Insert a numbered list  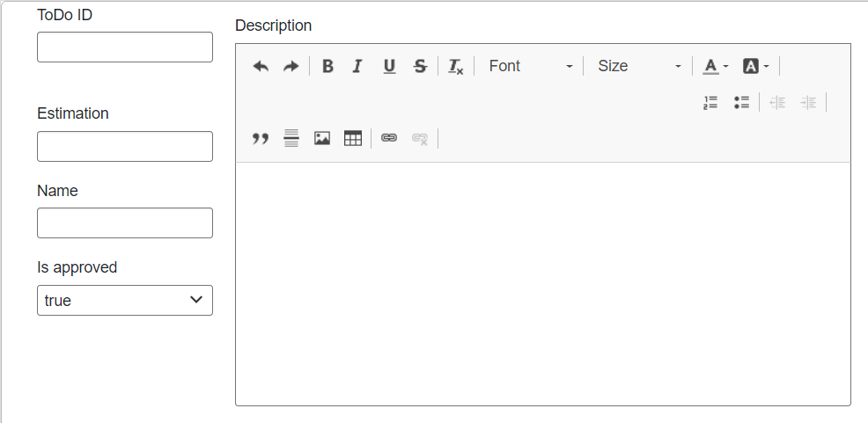click(710, 103)
